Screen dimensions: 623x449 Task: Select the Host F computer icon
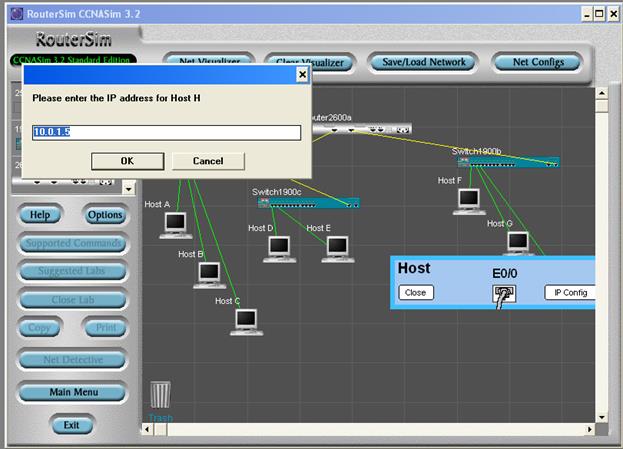468,200
